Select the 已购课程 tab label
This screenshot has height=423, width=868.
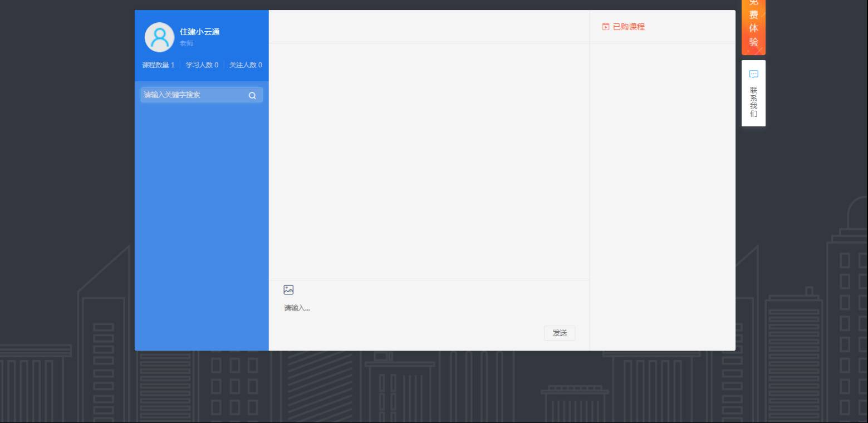click(629, 27)
